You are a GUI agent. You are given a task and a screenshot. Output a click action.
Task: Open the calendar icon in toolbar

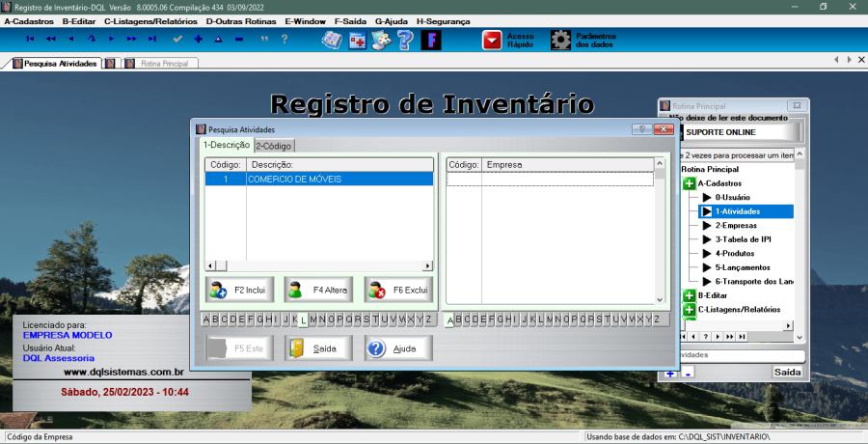click(357, 40)
